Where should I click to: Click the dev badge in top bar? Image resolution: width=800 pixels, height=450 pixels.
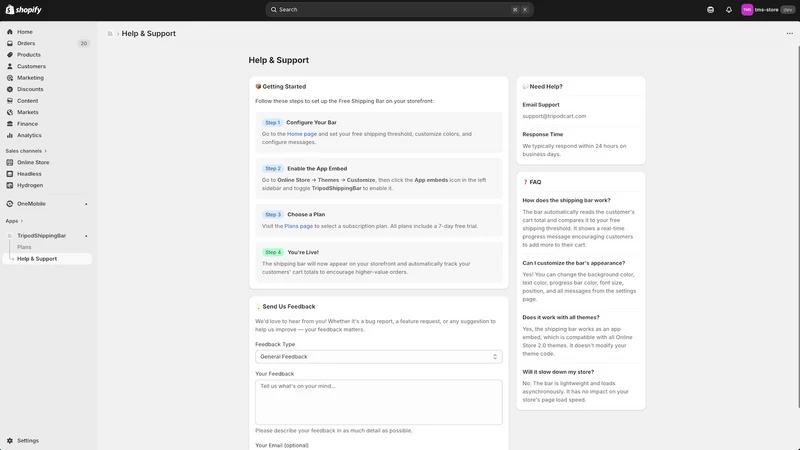click(x=788, y=10)
